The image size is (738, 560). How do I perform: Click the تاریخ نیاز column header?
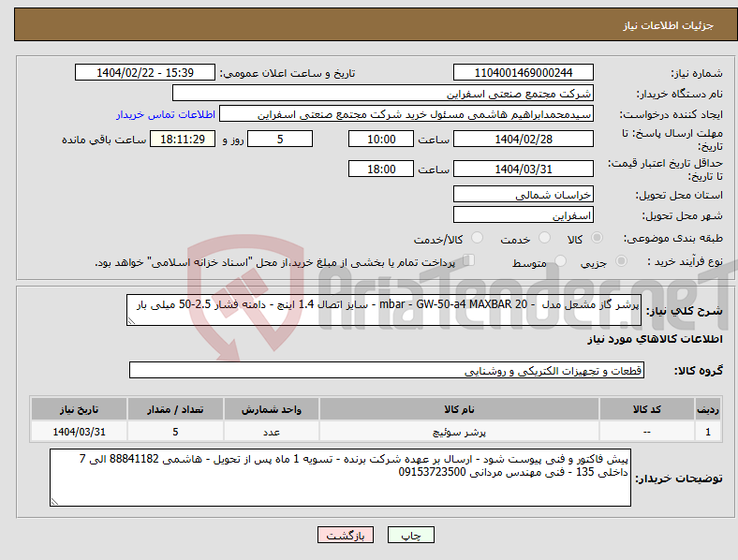coord(79,409)
